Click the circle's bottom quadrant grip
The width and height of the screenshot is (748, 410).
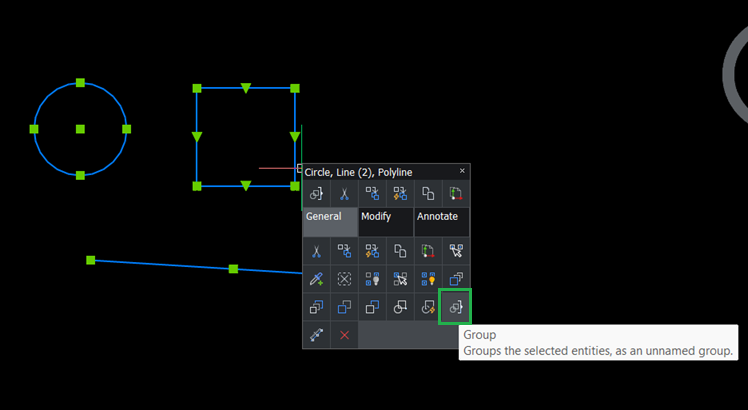coord(80,176)
